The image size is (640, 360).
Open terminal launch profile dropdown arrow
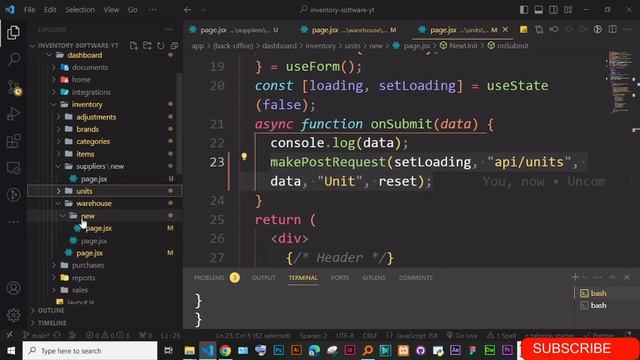pyautogui.click(x=584, y=277)
